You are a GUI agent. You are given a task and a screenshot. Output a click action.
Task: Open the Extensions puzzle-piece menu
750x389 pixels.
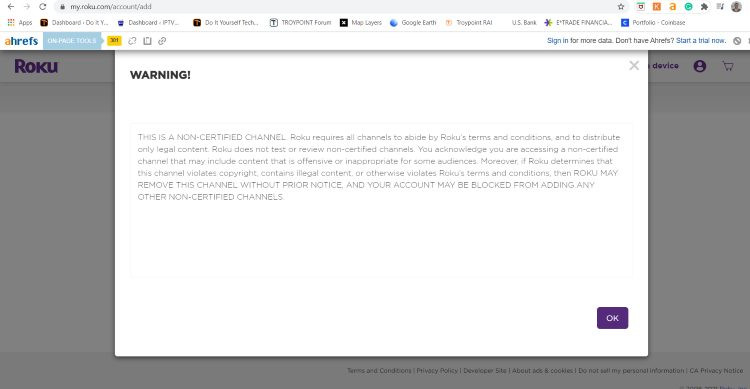[704, 7]
